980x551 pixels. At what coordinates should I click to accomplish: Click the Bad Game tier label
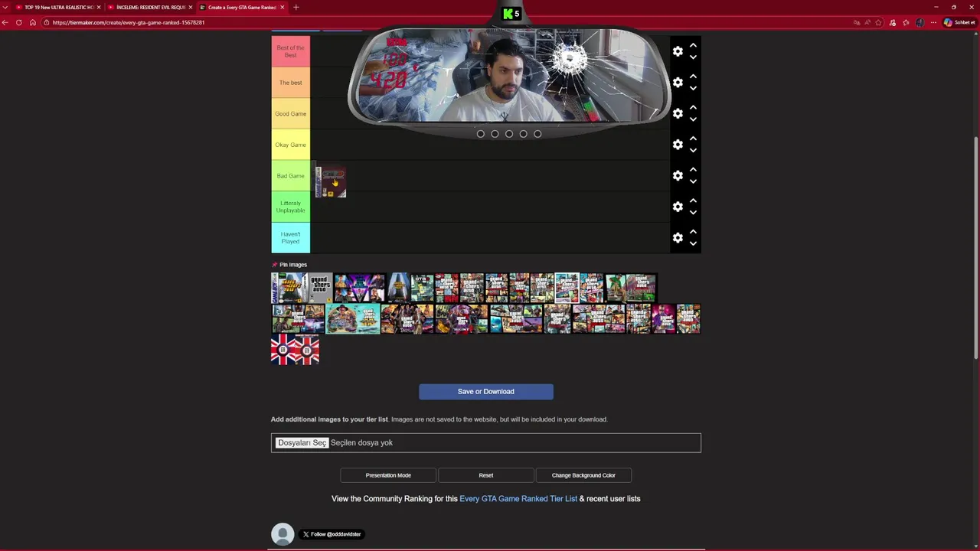click(x=291, y=176)
